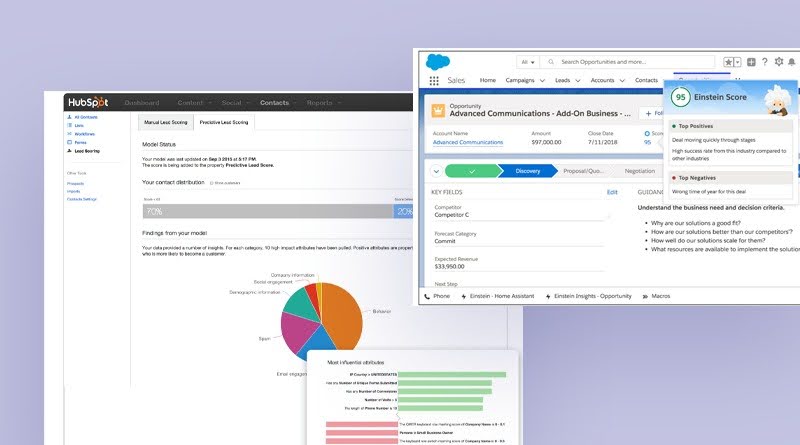Select the Negotiation stage in path
The image size is (800, 445).
[640, 171]
